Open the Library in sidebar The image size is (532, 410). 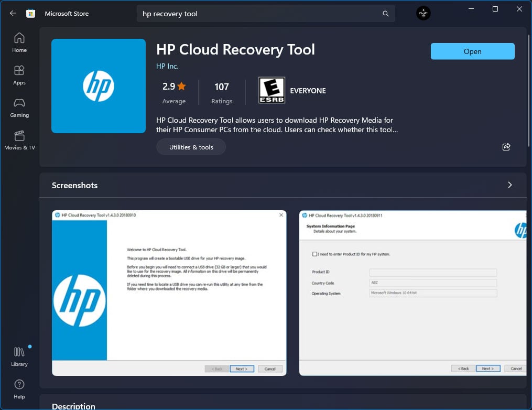click(x=19, y=357)
